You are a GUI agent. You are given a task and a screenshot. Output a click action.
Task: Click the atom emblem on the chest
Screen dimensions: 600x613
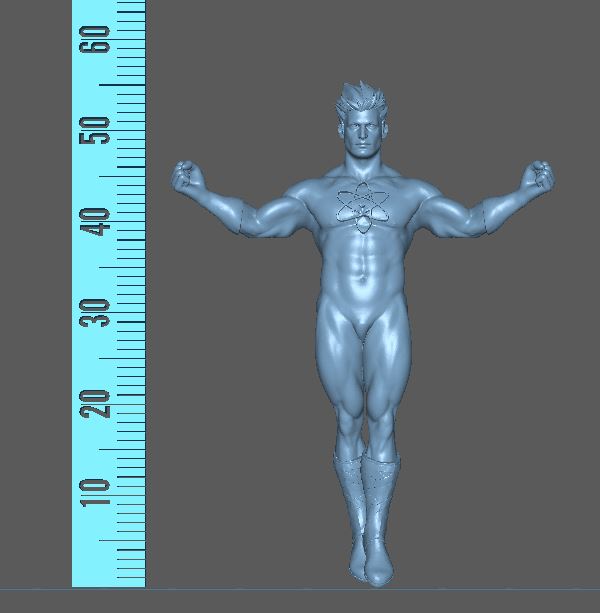(x=359, y=208)
